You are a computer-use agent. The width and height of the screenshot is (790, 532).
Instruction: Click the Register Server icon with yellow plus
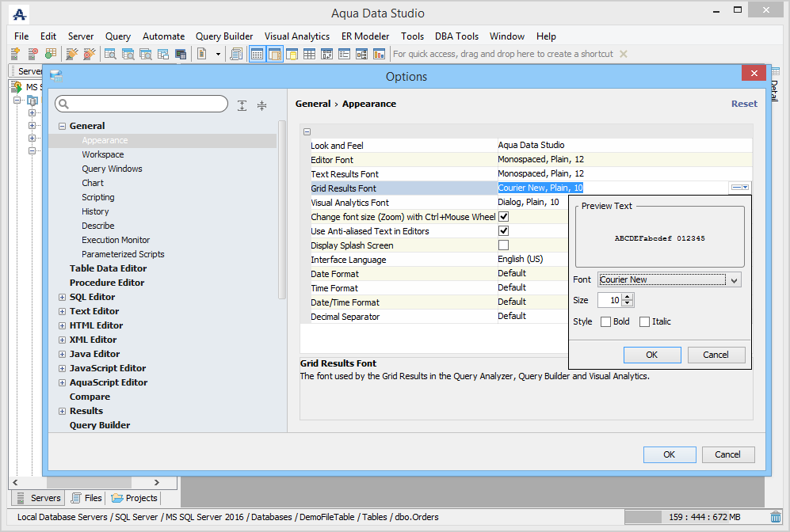pyautogui.click(x=15, y=54)
